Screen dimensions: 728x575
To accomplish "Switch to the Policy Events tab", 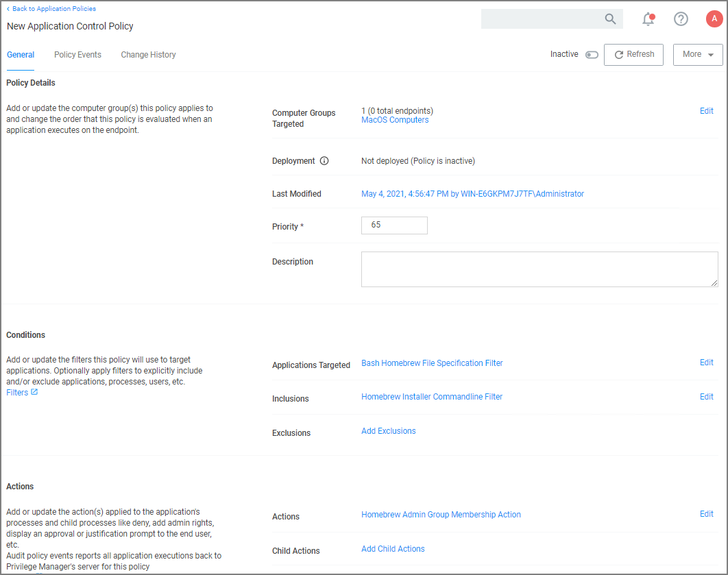I will [x=77, y=55].
